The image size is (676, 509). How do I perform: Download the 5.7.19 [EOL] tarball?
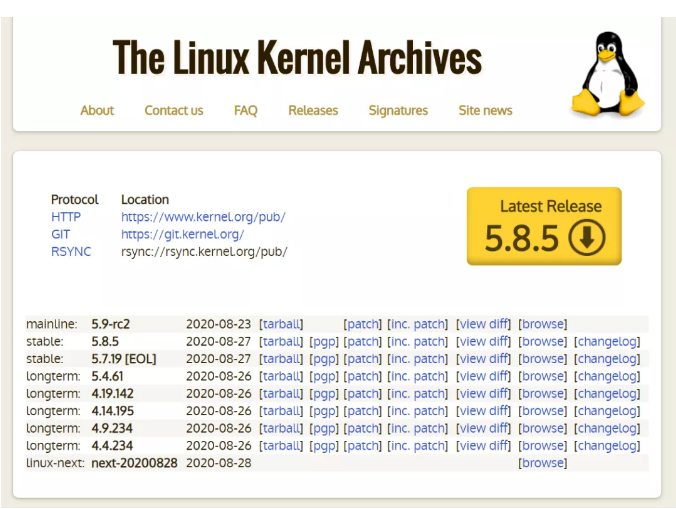pyautogui.click(x=281, y=359)
